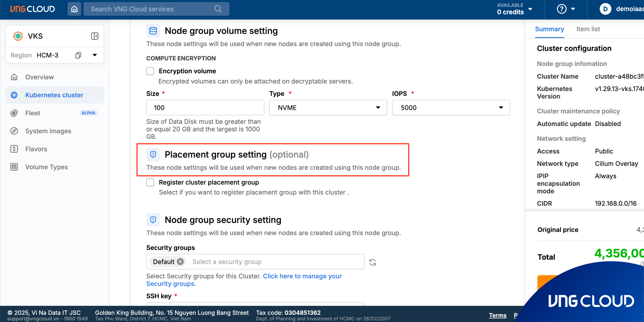
Task: Check Register cluster placement group
Action: coord(150,182)
